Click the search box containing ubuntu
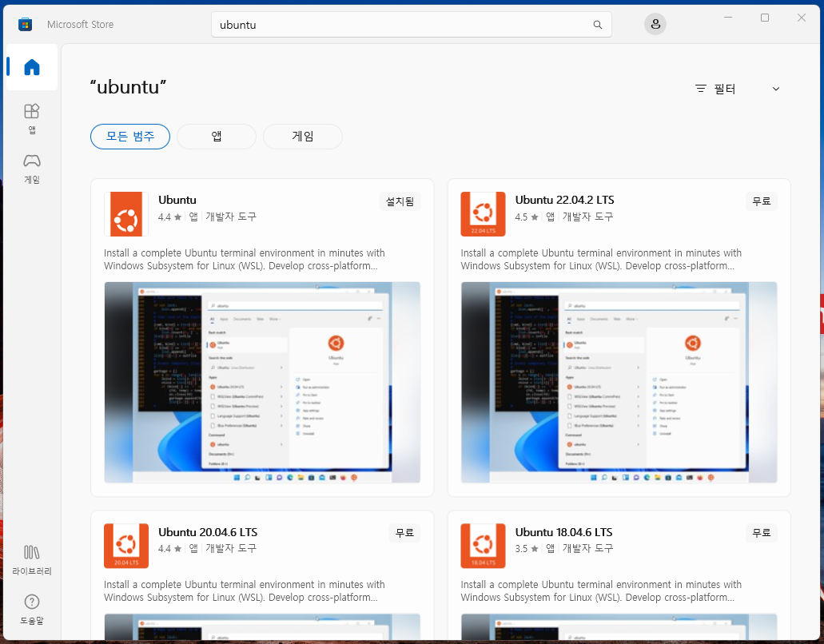This screenshot has height=644, width=824. point(412,25)
